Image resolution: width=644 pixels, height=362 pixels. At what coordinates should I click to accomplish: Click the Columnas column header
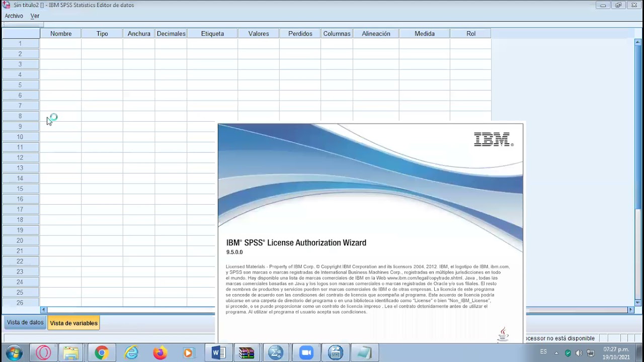tap(337, 34)
